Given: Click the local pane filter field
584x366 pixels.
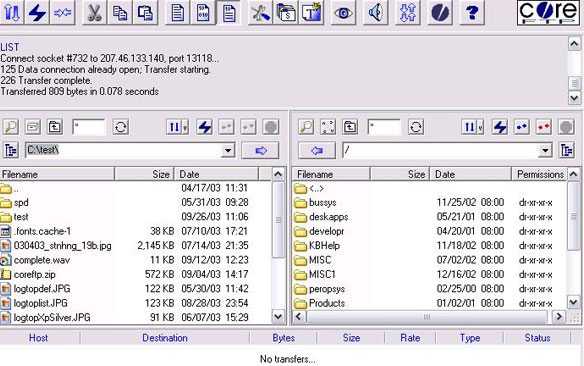Looking at the screenshot, I should (89, 127).
